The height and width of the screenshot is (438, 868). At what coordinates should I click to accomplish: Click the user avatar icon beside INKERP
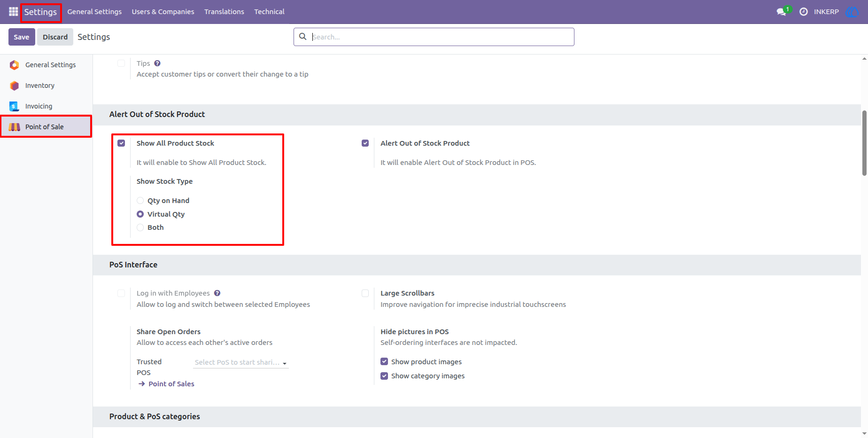tap(852, 12)
